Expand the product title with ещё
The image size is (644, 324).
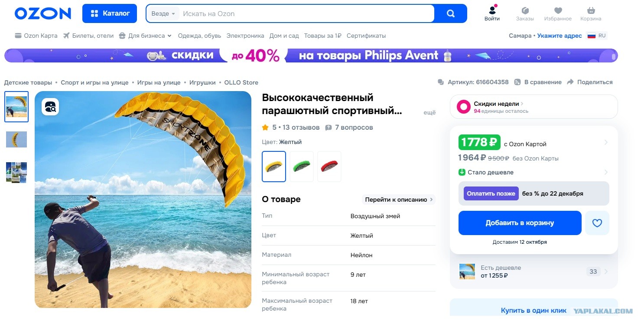tap(429, 112)
